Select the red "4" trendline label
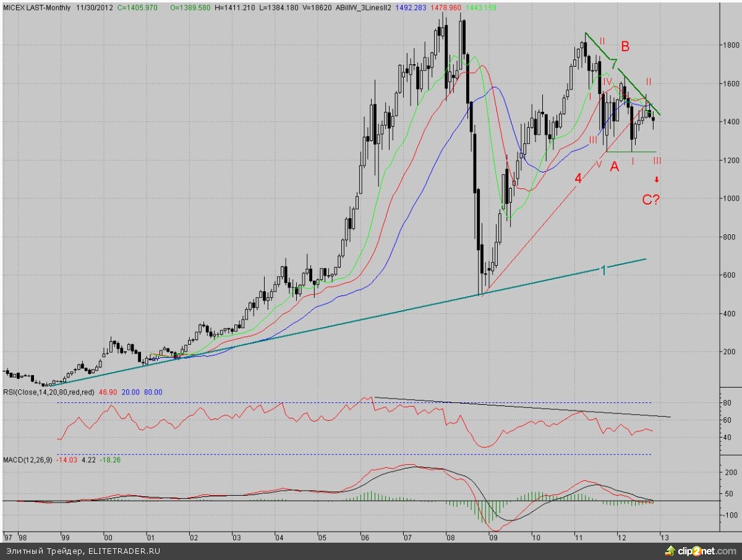 578,179
